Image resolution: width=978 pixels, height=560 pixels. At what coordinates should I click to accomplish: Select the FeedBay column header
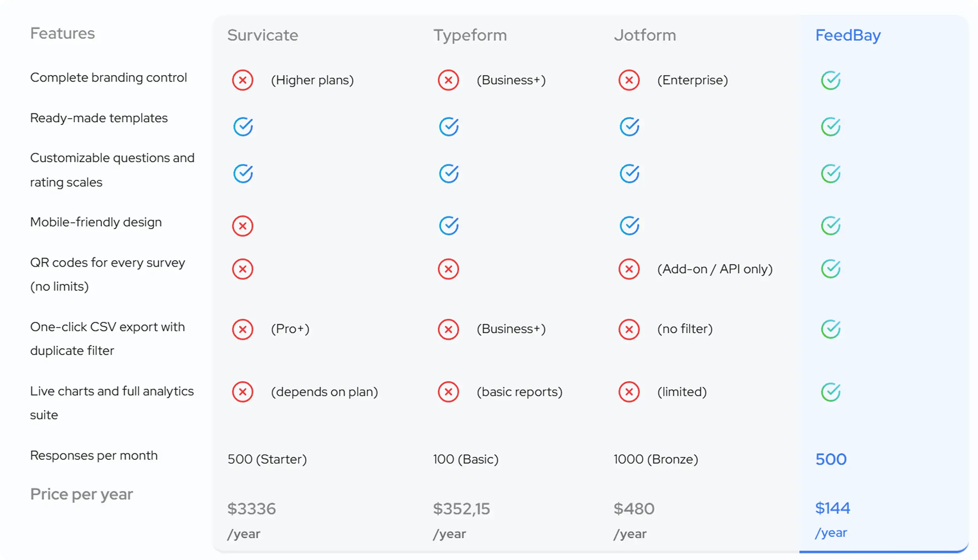pos(848,35)
